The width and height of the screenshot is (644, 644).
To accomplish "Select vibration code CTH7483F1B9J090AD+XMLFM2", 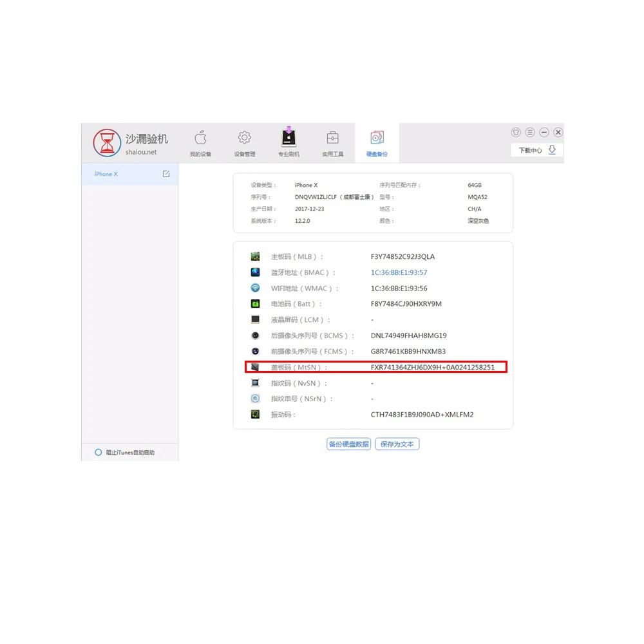I will (422, 414).
